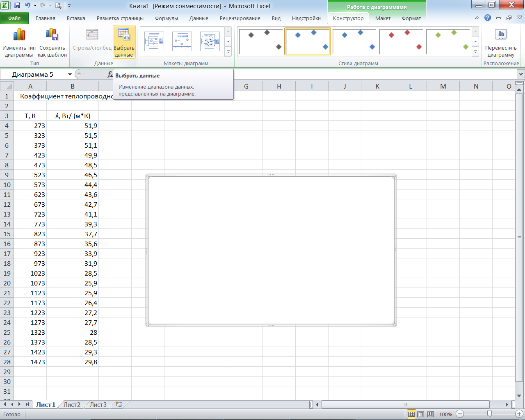Click Save icon in quick access toolbar

click(x=17, y=6)
